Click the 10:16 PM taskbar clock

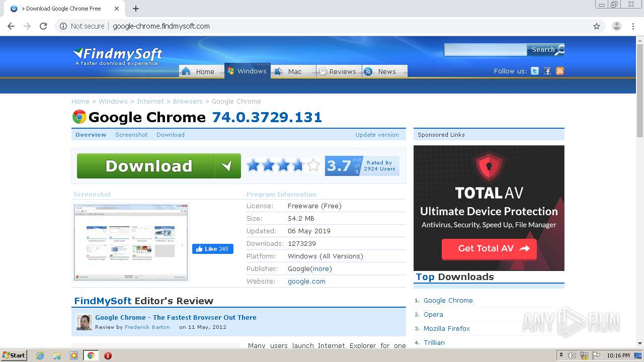pos(618,355)
